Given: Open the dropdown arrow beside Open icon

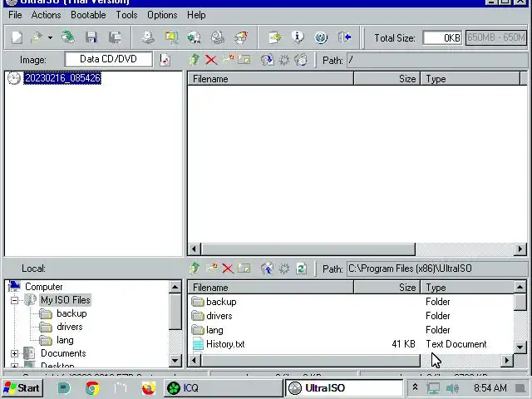Looking at the screenshot, I should [50, 37].
